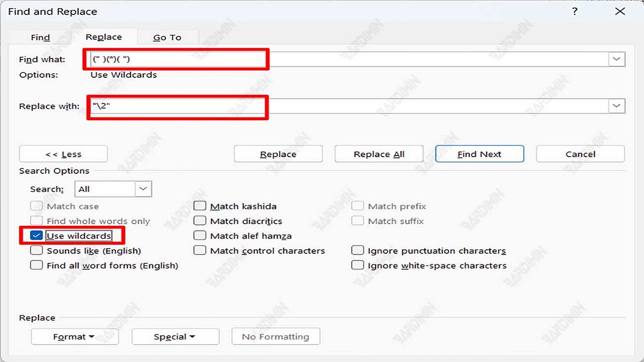
Task: Check Find all word forms (English)
Action: tap(36, 264)
